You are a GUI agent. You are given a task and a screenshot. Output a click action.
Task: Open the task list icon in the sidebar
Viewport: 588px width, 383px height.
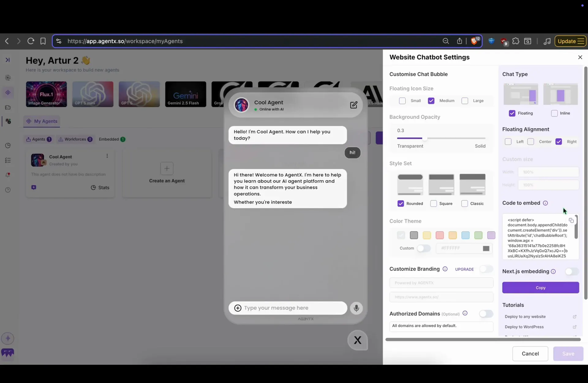click(8, 160)
